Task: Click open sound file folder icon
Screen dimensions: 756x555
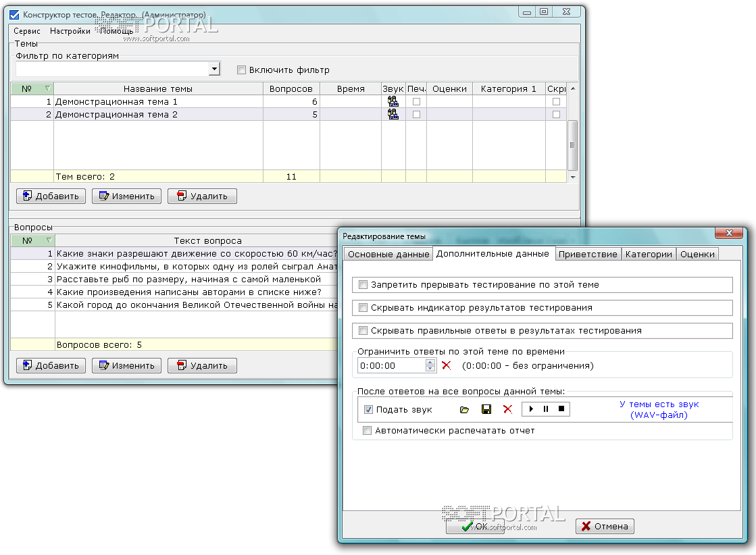Action: coord(464,410)
